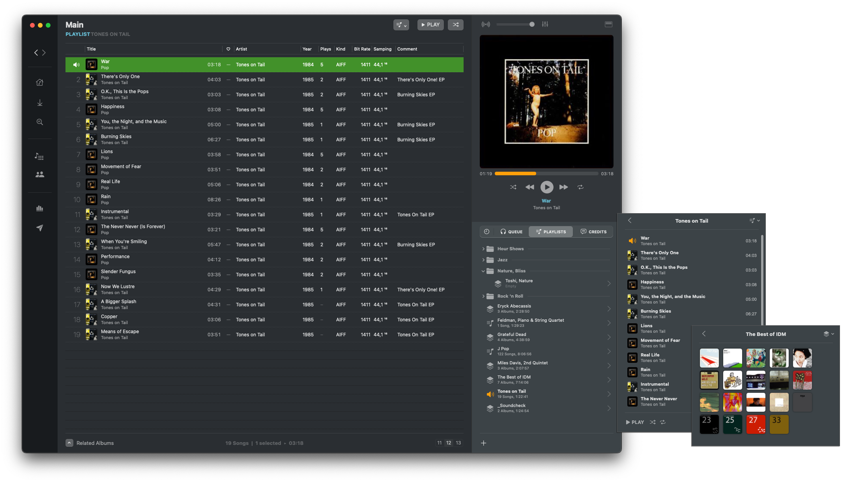Expand the Hour Shows folder

[x=483, y=249]
